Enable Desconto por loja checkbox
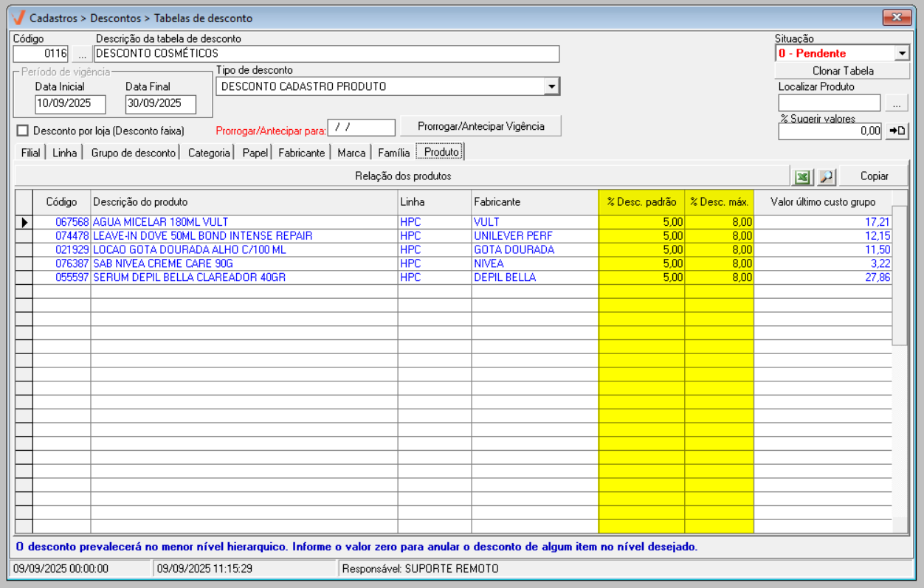This screenshot has height=588, width=924. tap(22, 131)
